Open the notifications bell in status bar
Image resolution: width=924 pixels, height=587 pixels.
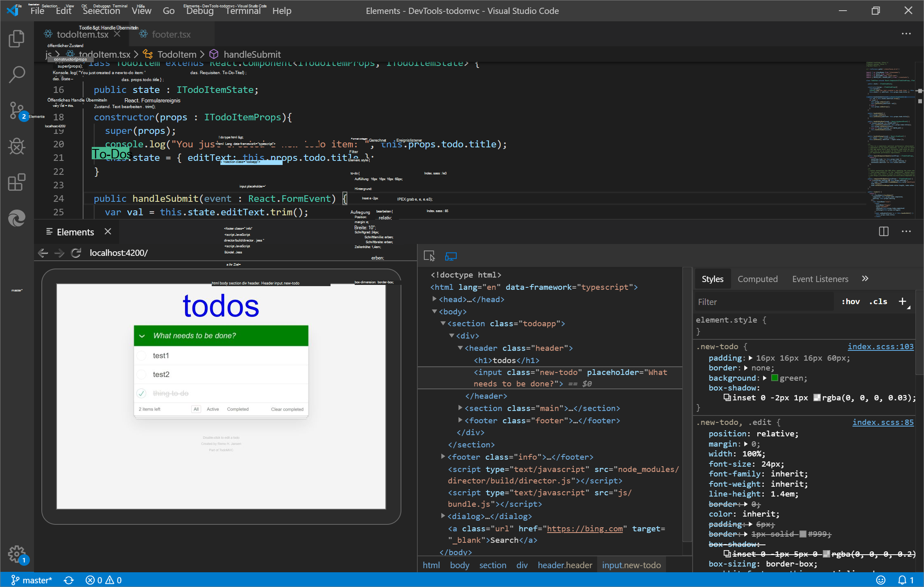pyautogui.click(x=906, y=580)
